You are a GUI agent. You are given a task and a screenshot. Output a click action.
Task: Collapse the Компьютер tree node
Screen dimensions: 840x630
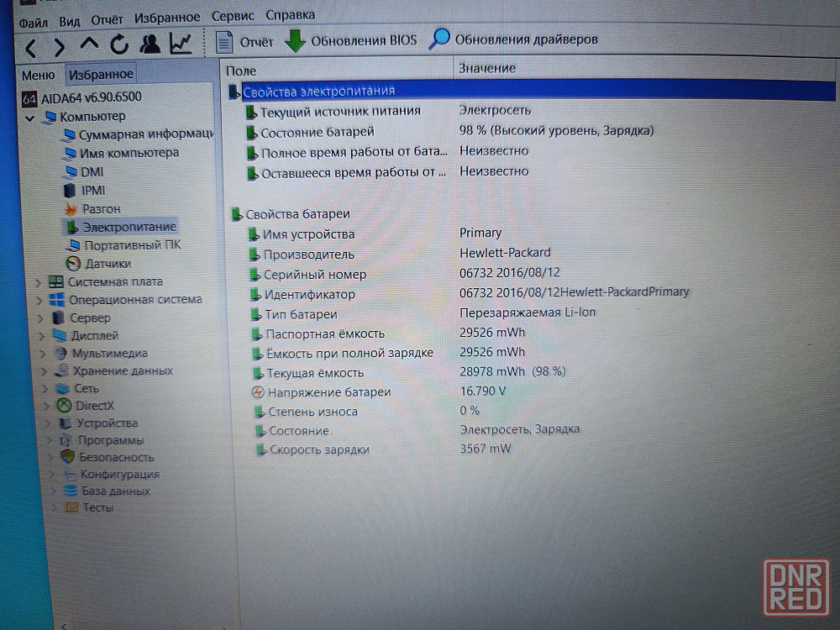30,118
